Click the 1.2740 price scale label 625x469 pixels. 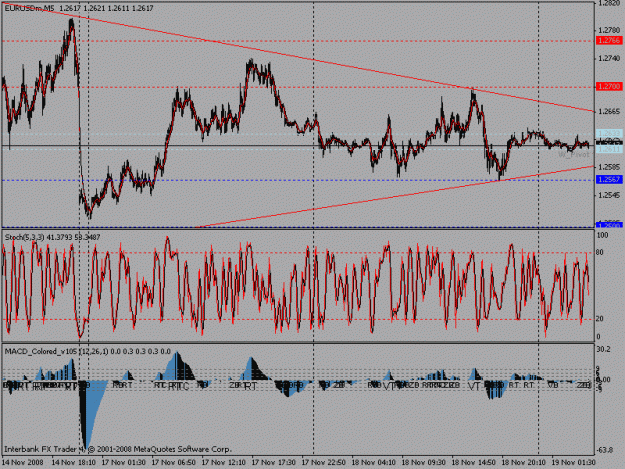[x=609, y=59]
